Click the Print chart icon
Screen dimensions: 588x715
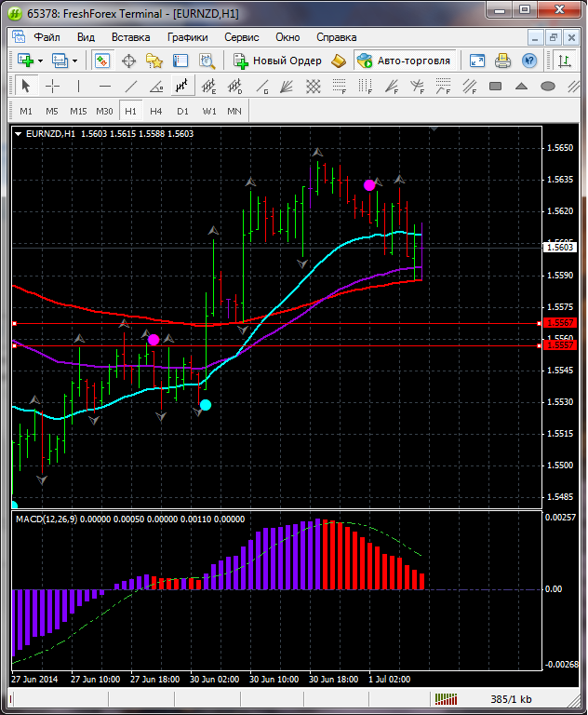[502, 61]
